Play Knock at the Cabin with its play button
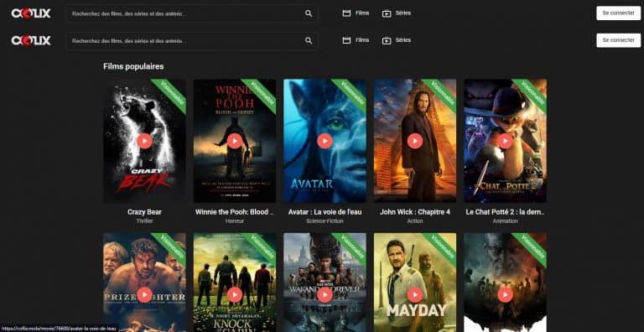 coord(235,294)
